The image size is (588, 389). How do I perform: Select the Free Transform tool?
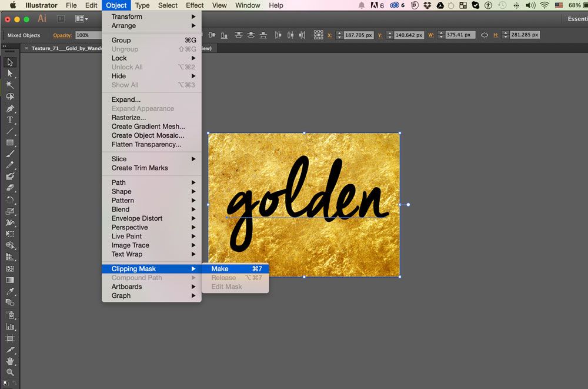tap(10, 234)
